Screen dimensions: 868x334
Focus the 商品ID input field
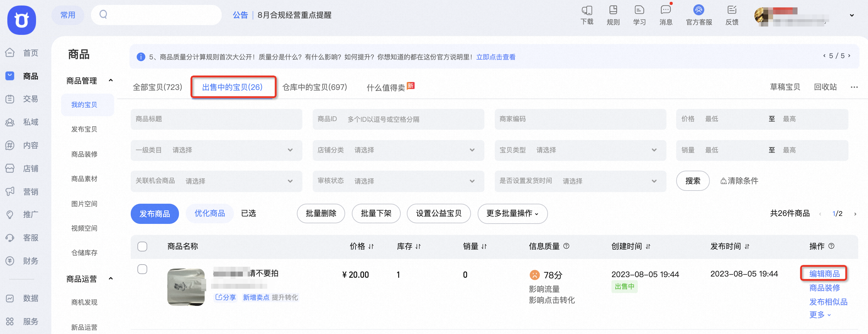click(x=398, y=119)
